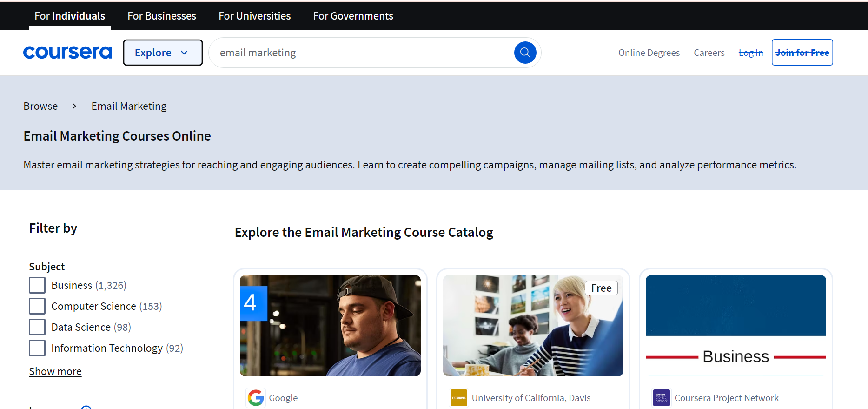Click the Filter by heading
The image size is (868, 409).
click(x=53, y=228)
